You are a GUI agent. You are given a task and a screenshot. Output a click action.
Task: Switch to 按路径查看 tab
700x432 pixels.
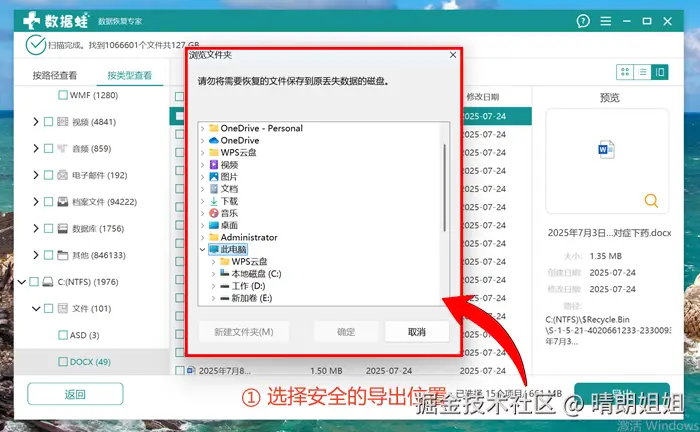[54, 75]
